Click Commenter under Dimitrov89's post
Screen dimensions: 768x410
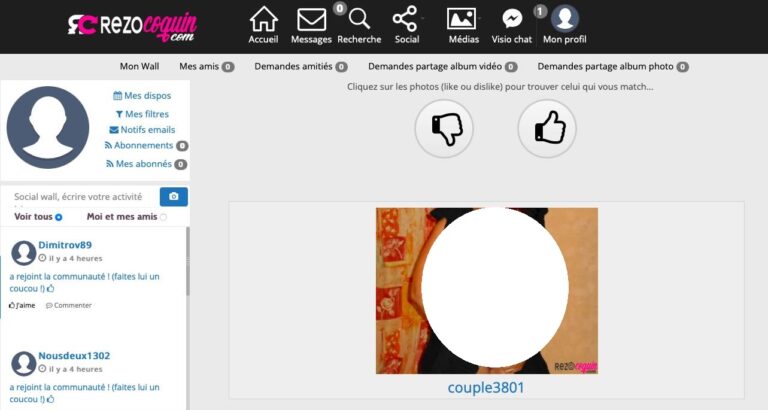tap(69, 305)
